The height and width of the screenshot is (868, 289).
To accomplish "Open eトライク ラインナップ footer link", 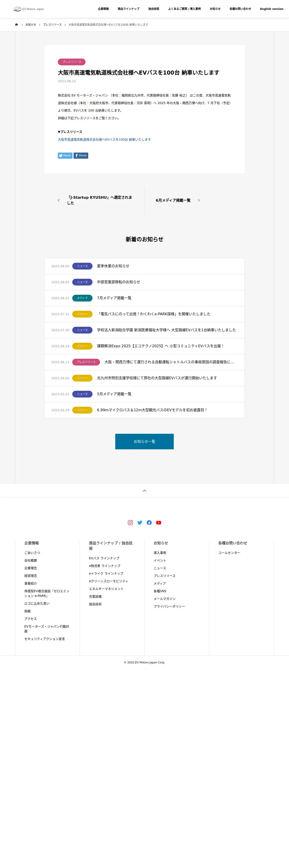I will [106, 573].
